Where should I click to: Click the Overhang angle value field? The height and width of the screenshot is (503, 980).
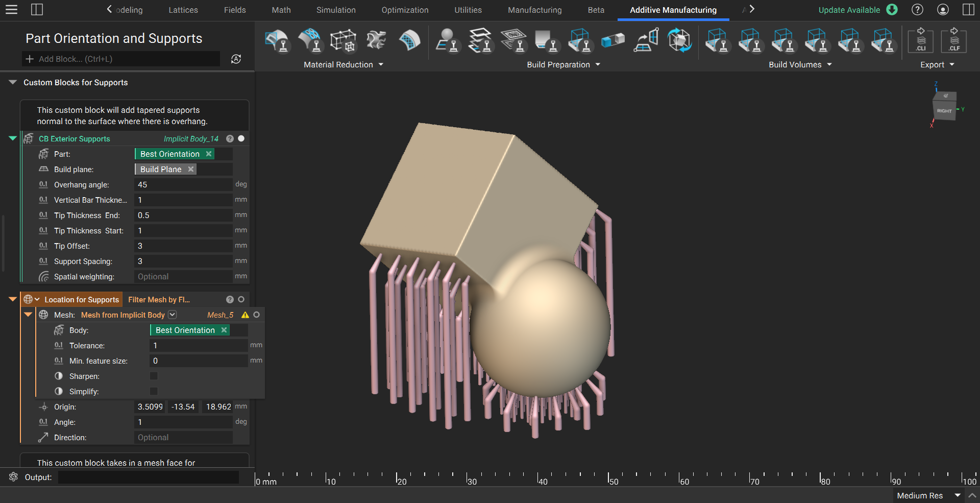click(x=183, y=184)
